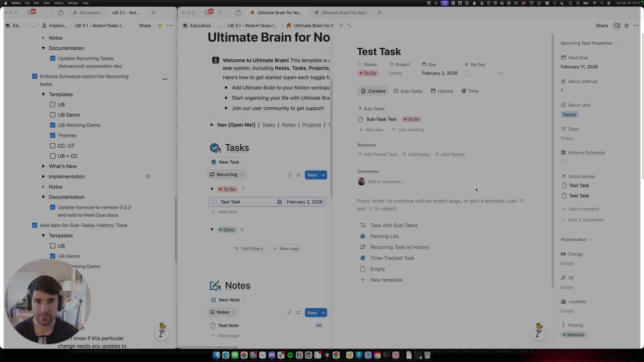Toggle the My Day checkbox
This screenshot has height=362, width=644.
pyautogui.click(x=466, y=73)
